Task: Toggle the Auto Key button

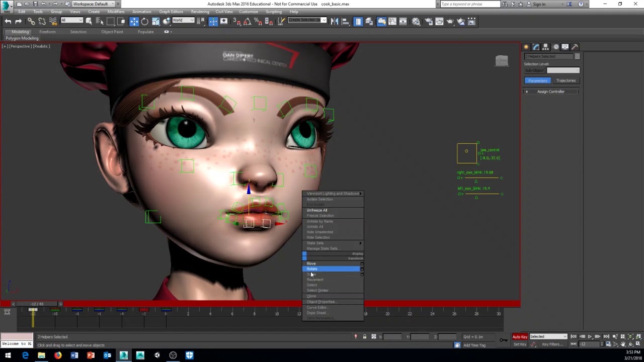Action: [x=520, y=337]
